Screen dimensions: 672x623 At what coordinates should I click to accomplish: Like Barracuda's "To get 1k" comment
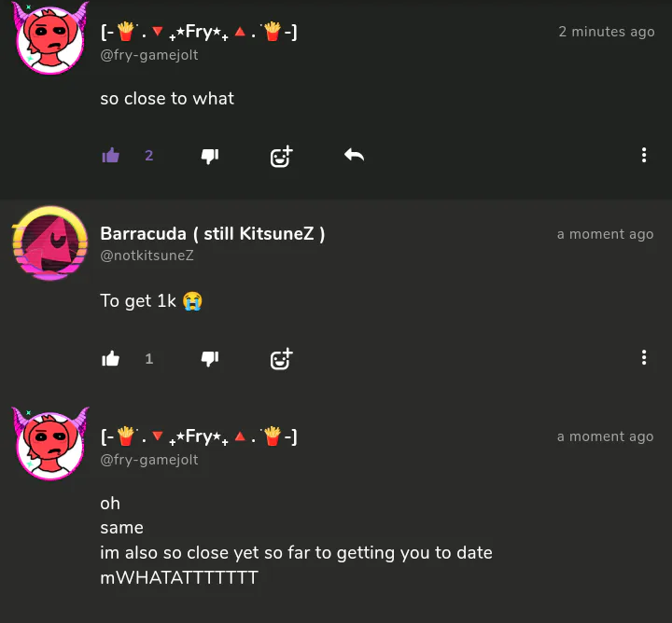click(x=110, y=358)
